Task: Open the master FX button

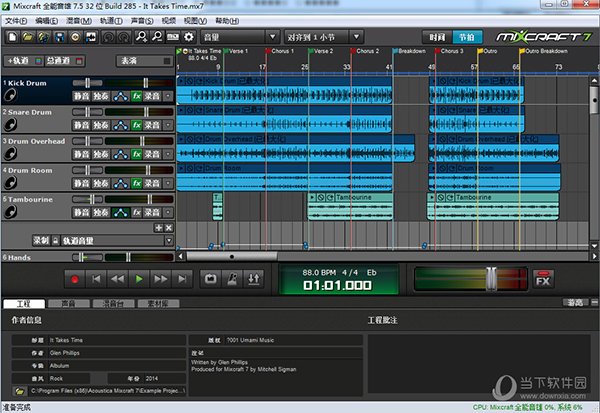Action: [543, 279]
